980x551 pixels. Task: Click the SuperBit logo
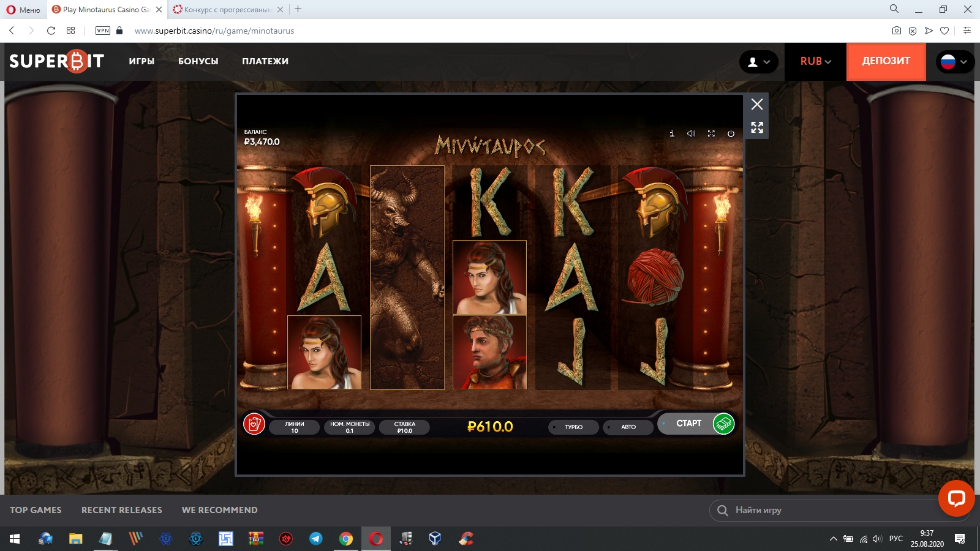pos(56,61)
